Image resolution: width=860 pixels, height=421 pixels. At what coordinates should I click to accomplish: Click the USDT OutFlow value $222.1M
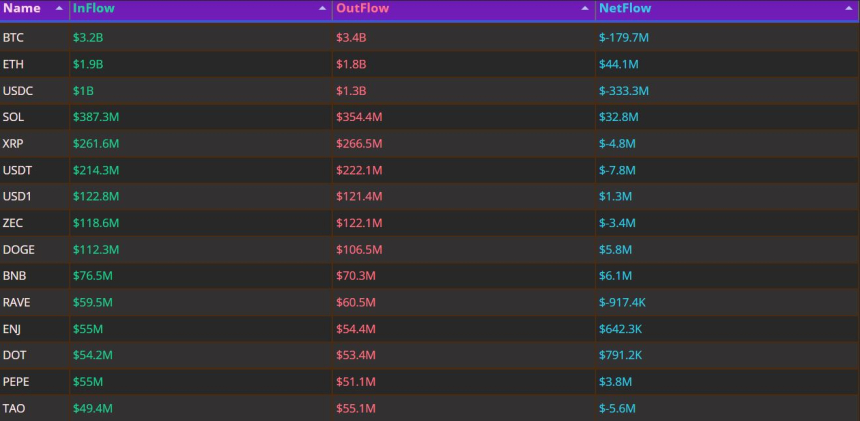[357, 170]
